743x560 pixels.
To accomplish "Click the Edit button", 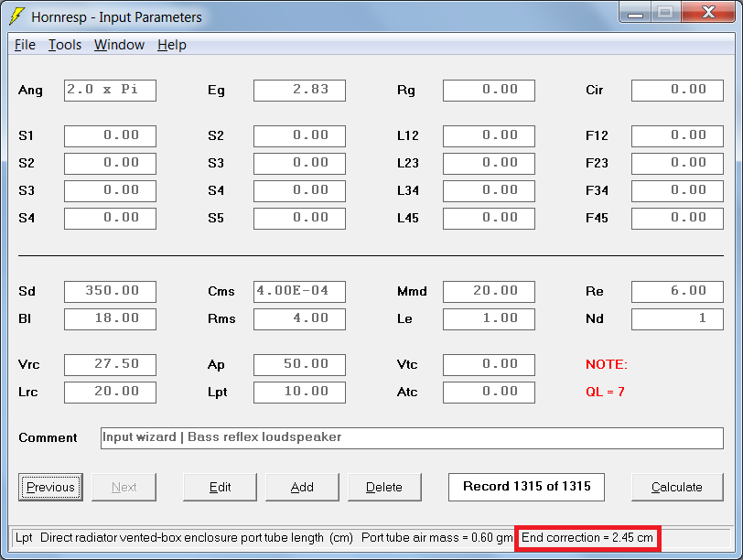I will [x=220, y=487].
